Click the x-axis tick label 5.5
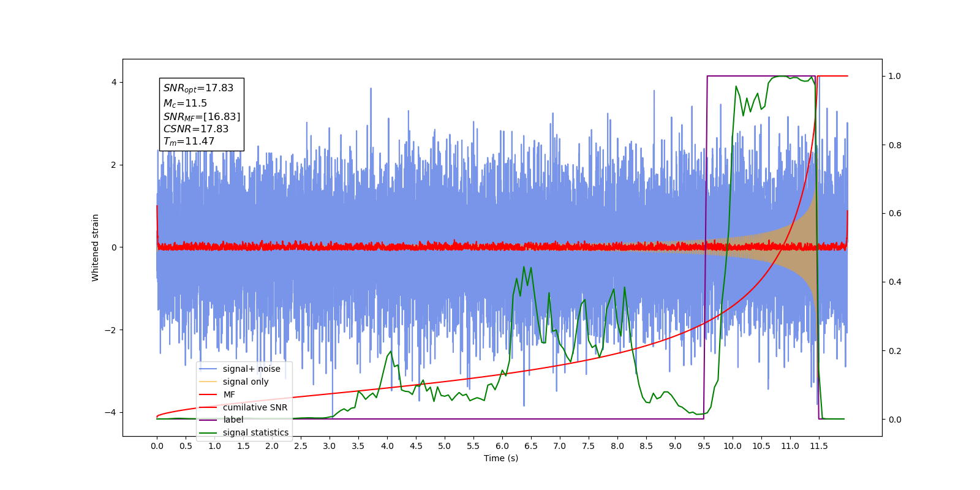 click(473, 446)
